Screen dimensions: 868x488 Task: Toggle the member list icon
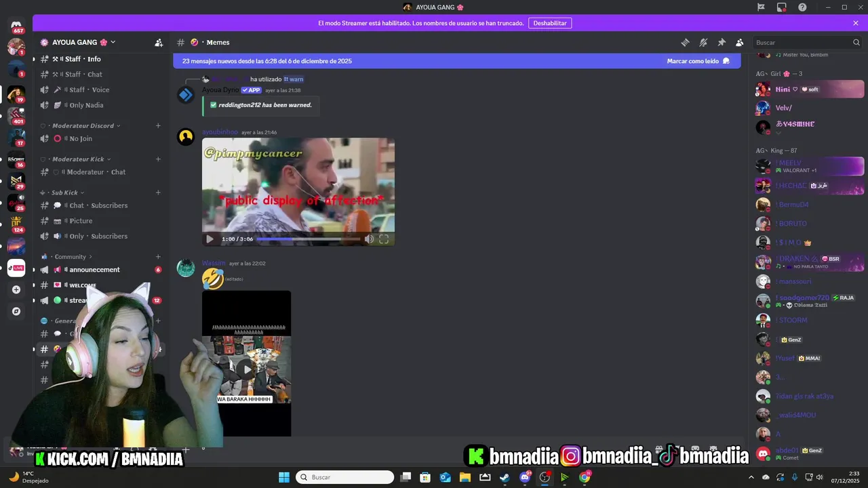[740, 42]
